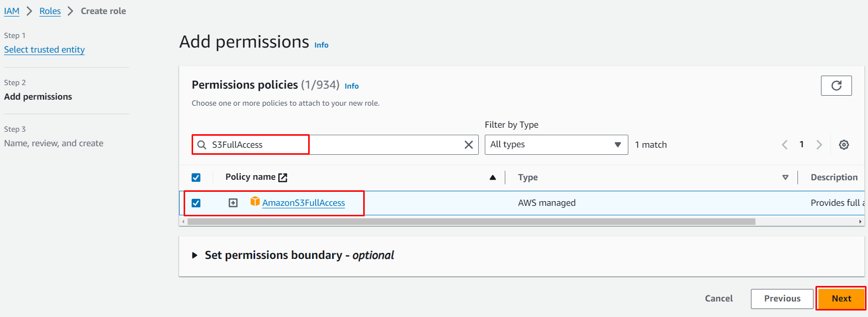868x317 pixels.
Task: Open the Filter by Type dropdown
Action: coord(556,145)
